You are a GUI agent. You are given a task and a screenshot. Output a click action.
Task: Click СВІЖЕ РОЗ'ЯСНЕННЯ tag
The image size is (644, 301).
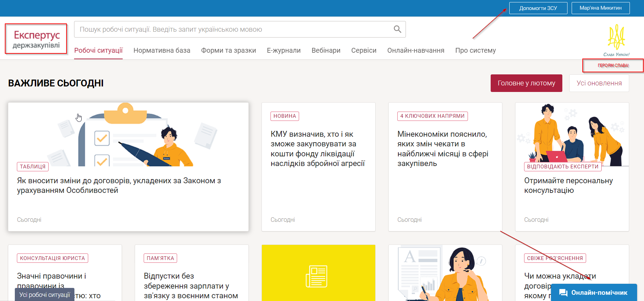[555, 258]
